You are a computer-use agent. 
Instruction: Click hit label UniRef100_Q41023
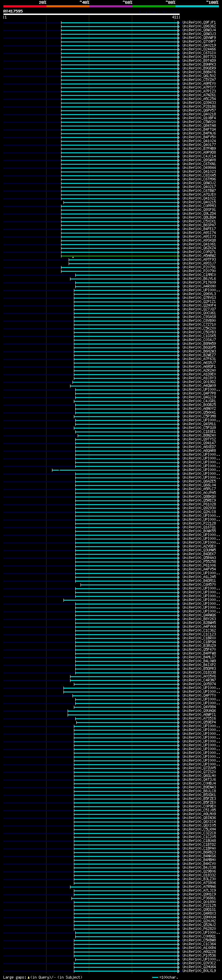coord(199,172)
